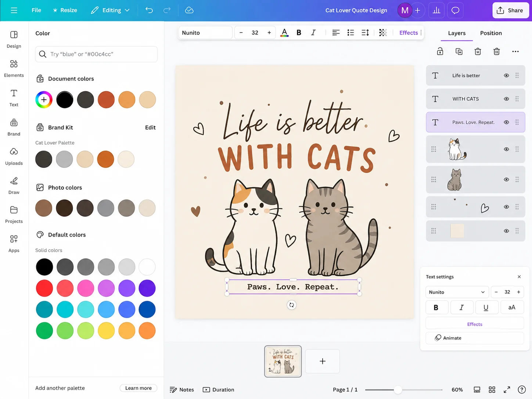532x399 pixels.
Task: Open the Notes panel
Action: (182, 389)
